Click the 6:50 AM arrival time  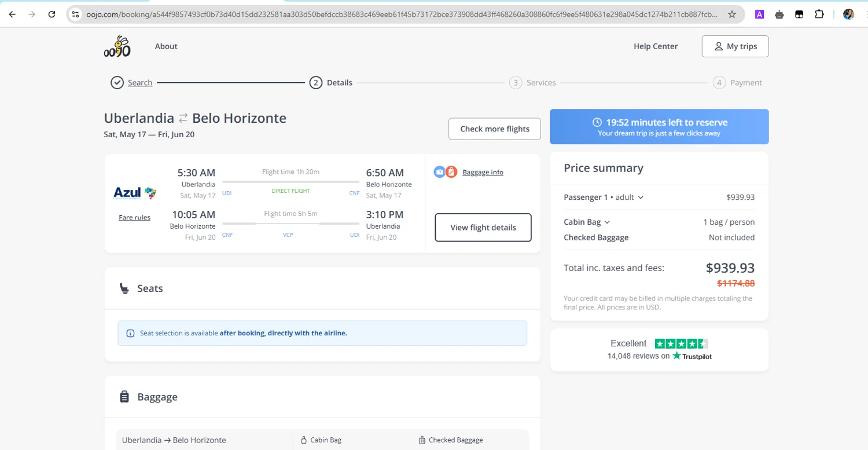click(385, 173)
